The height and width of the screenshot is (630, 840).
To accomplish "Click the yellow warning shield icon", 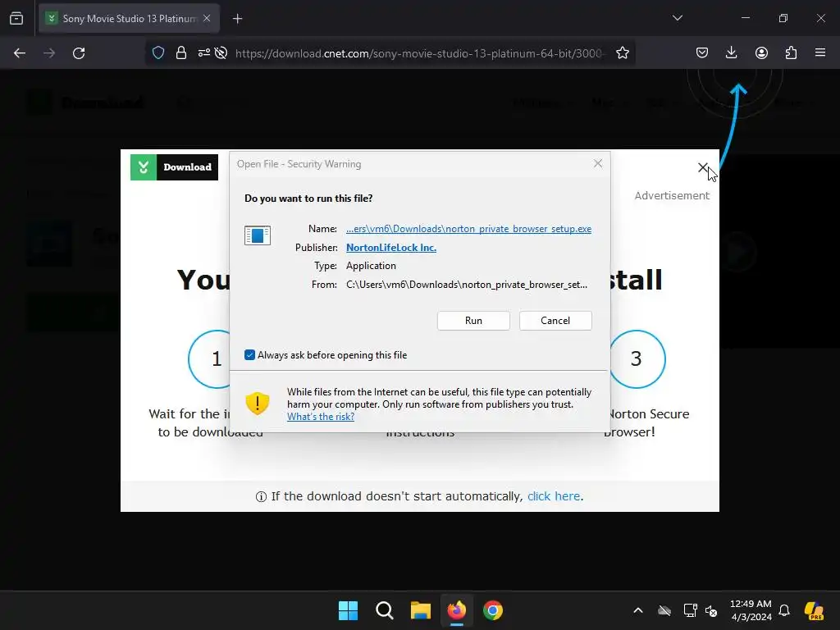I will [x=257, y=404].
